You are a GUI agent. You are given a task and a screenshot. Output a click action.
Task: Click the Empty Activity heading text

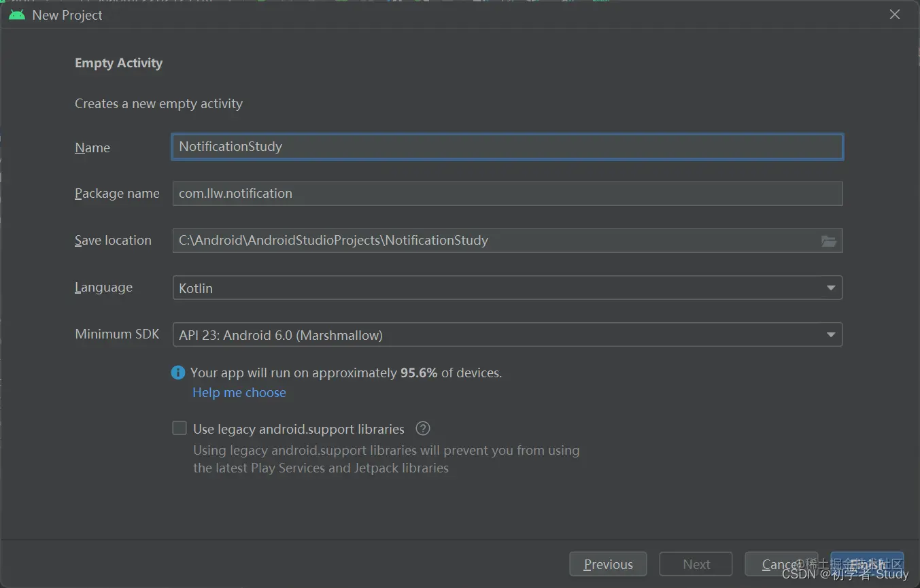coord(118,63)
